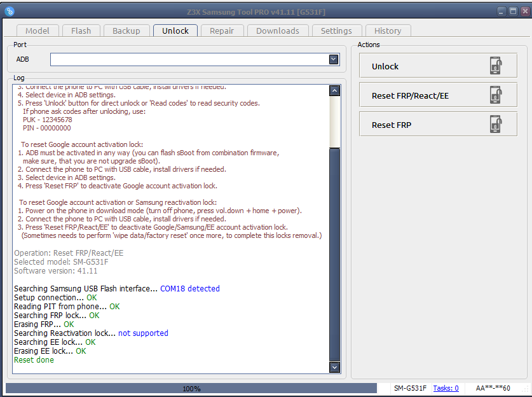Click the AA**-**60 status bar entry

point(493,388)
